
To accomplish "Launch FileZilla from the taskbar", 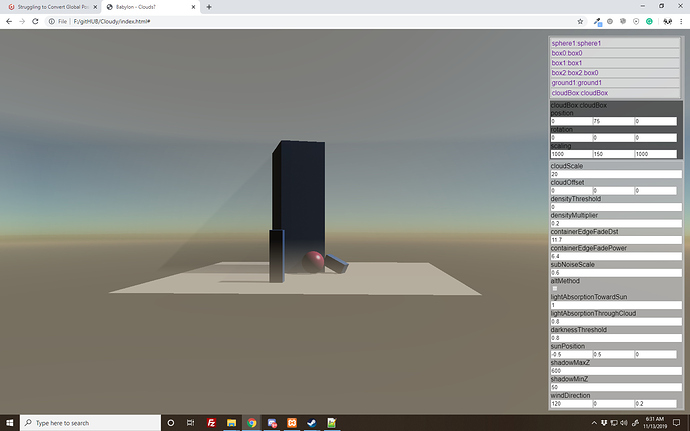I will tap(211, 423).
